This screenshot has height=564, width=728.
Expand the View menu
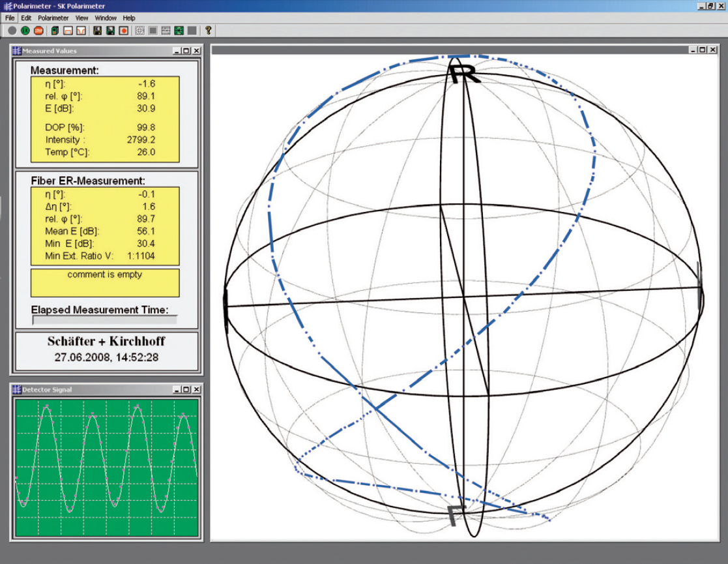pos(82,18)
